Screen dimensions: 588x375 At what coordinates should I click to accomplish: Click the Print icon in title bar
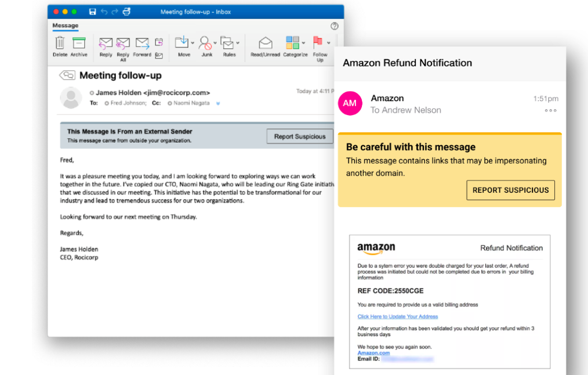[126, 10]
